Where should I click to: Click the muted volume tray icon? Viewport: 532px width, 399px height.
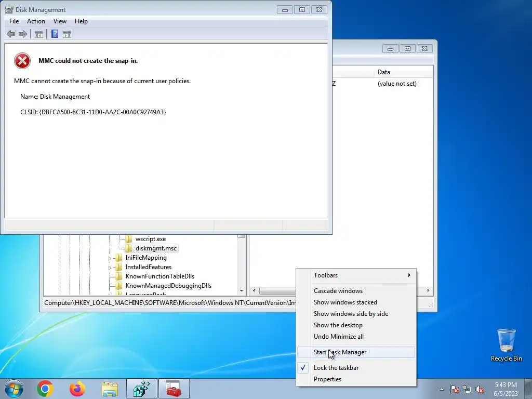[480, 389]
